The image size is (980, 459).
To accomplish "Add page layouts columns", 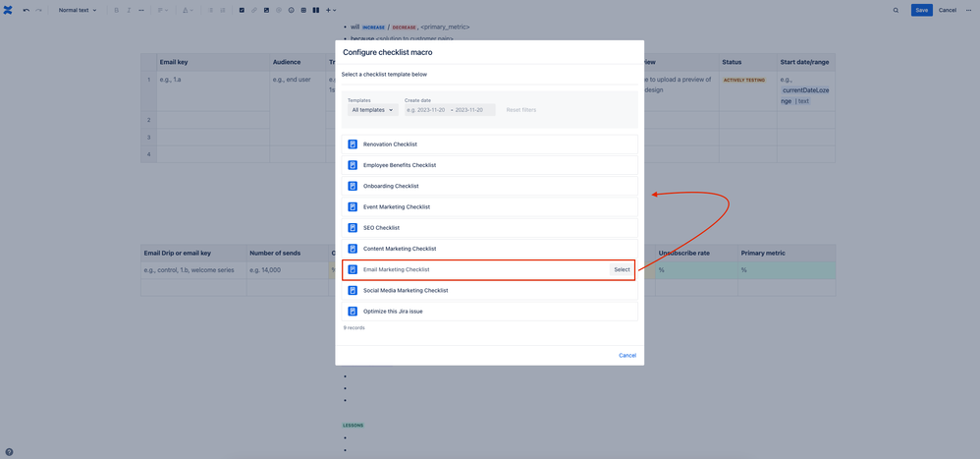I will (x=315, y=10).
